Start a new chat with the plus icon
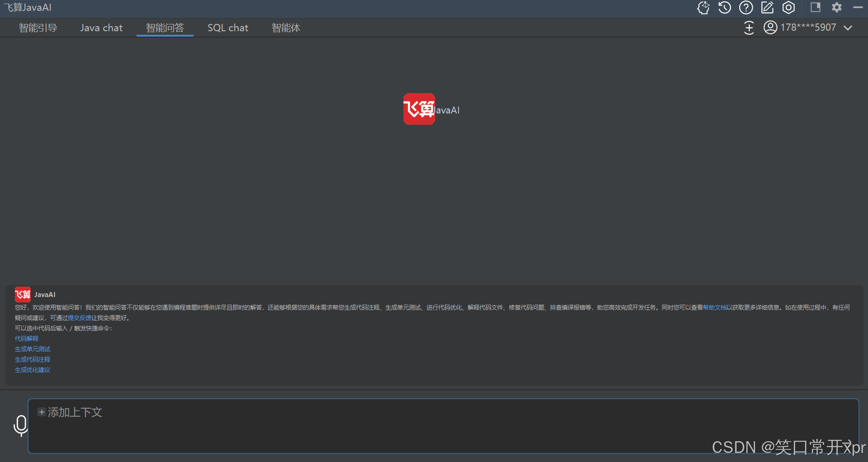This screenshot has width=868, height=462. (x=749, y=28)
